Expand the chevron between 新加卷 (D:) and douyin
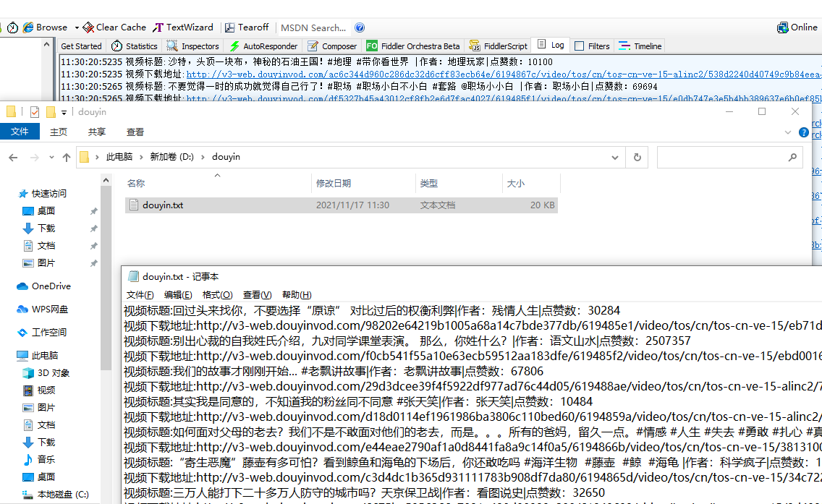The image size is (822, 504). tap(203, 157)
